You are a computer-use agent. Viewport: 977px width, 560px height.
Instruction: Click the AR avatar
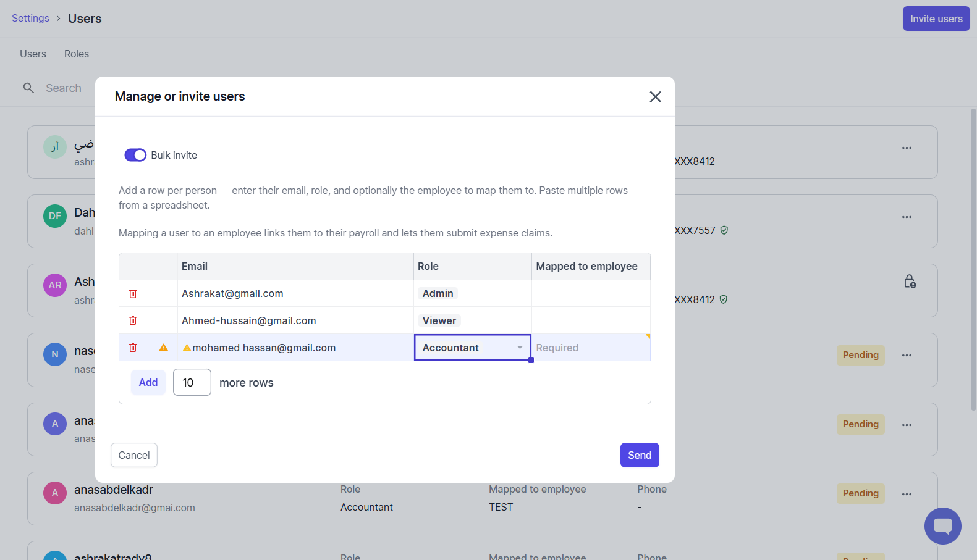55,285
